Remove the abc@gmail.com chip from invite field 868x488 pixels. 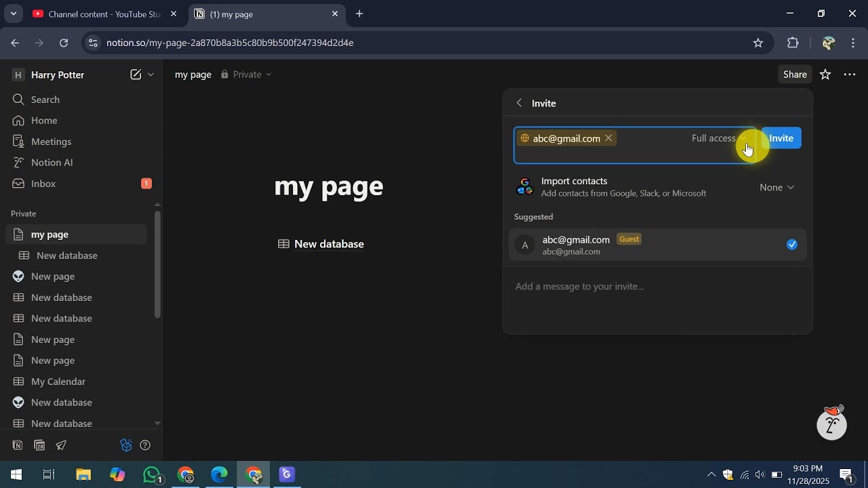609,138
